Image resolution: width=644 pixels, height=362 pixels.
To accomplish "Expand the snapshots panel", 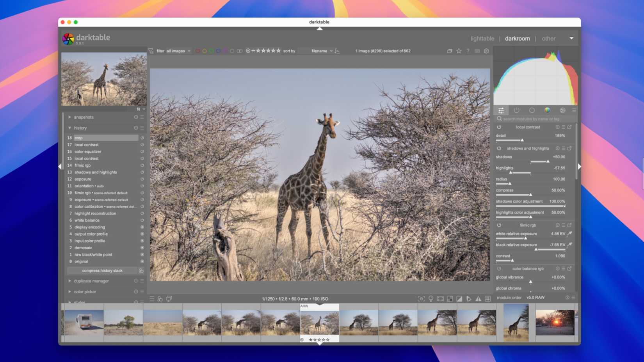I will 84,117.
